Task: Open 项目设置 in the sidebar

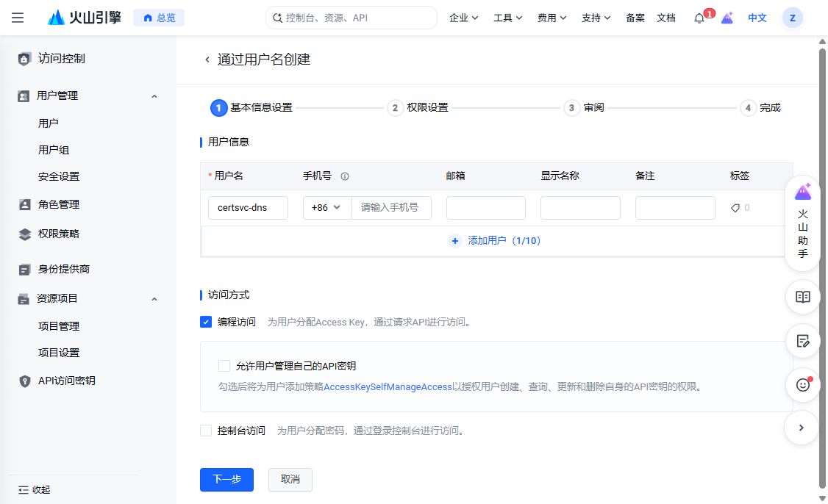Action: (x=59, y=353)
